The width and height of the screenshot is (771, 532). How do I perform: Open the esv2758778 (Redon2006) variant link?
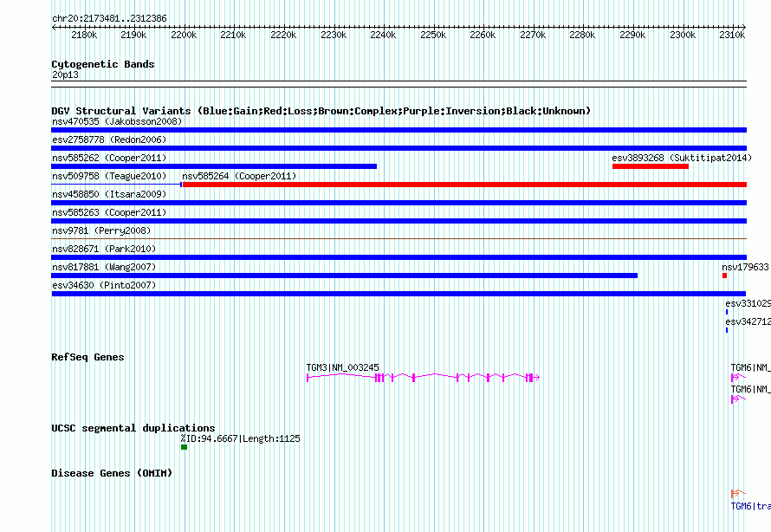[x=109, y=139]
